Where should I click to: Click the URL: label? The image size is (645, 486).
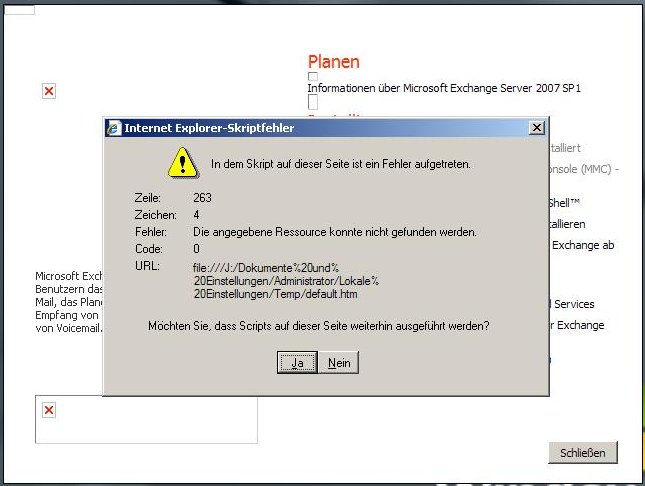pyautogui.click(x=147, y=266)
